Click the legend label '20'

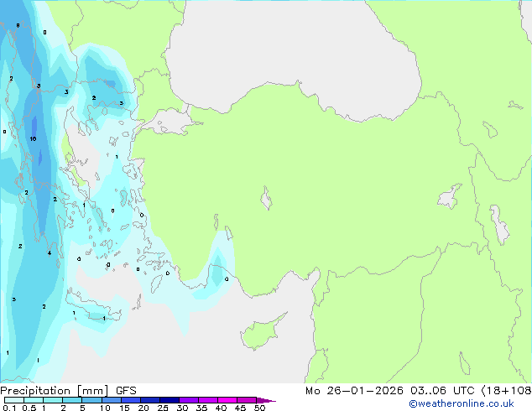(143, 408)
